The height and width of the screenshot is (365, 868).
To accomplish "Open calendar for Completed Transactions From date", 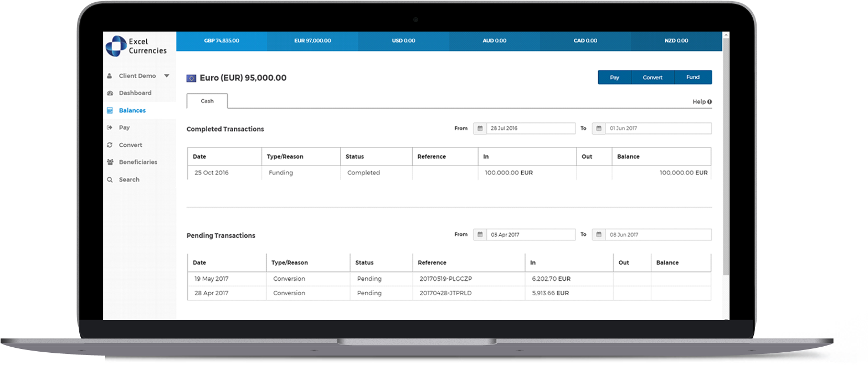I will tap(480, 128).
